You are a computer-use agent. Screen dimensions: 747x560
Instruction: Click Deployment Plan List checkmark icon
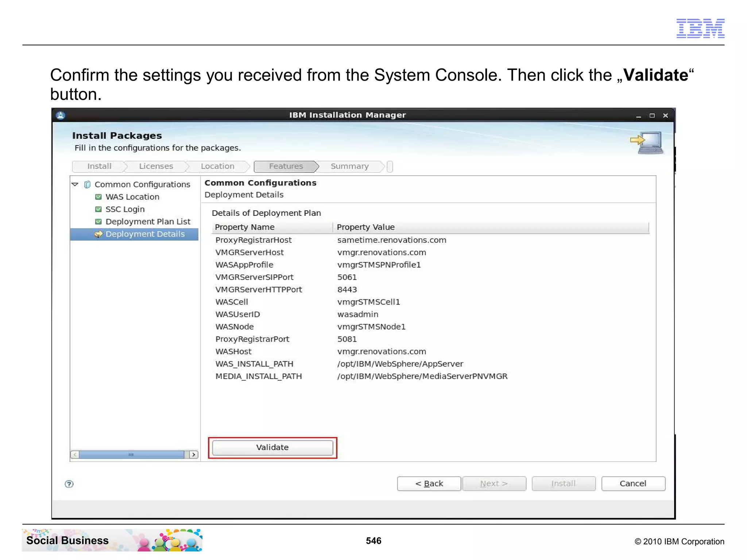coord(98,222)
